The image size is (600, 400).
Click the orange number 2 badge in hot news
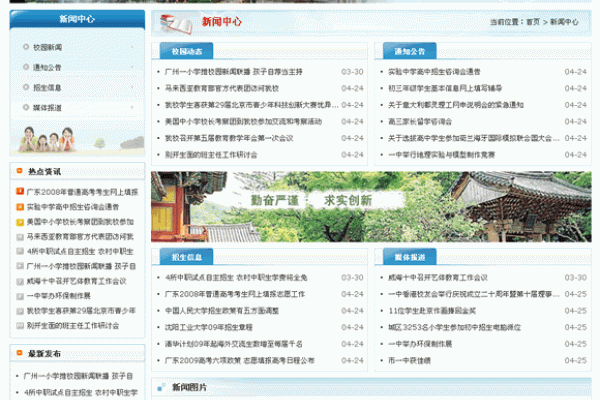tap(20, 206)
